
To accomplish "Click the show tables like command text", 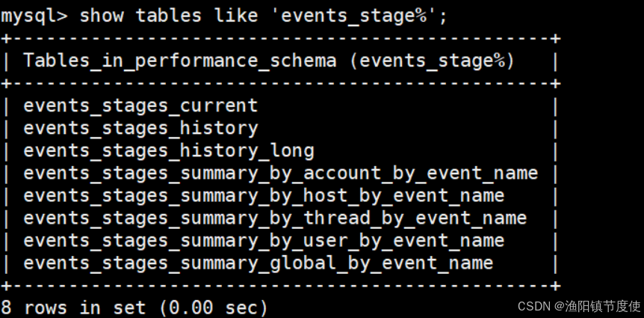I will (169, 16).
